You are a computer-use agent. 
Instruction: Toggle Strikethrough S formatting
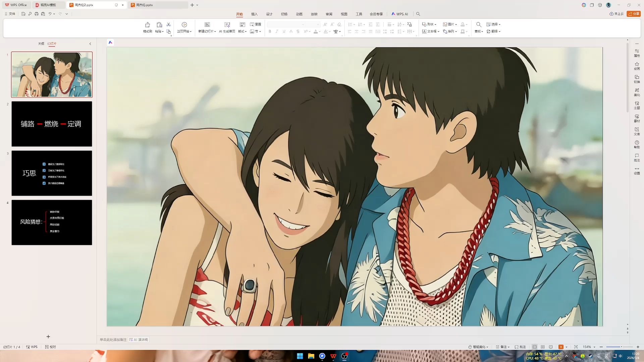coord(298,32)
